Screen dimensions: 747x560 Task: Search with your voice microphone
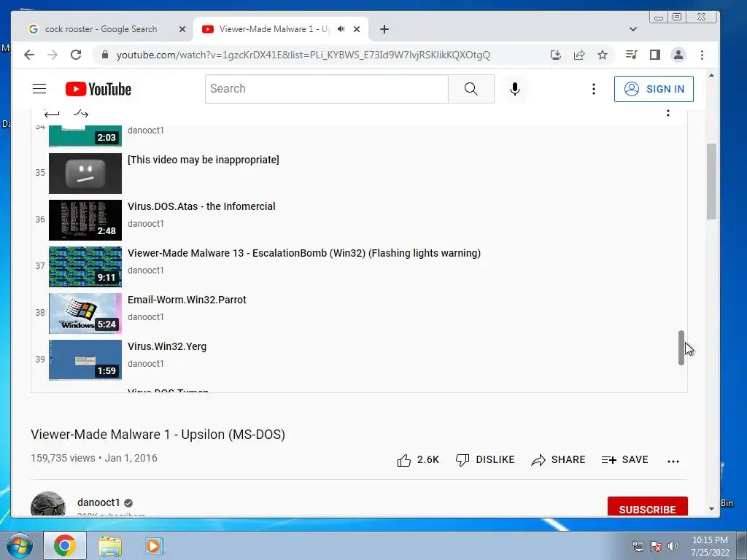pyautogui.click(x=514, y=88)
